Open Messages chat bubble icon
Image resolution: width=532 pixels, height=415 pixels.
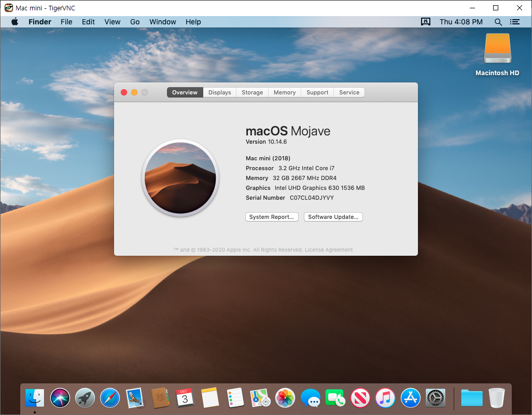(x=310, y=398)
